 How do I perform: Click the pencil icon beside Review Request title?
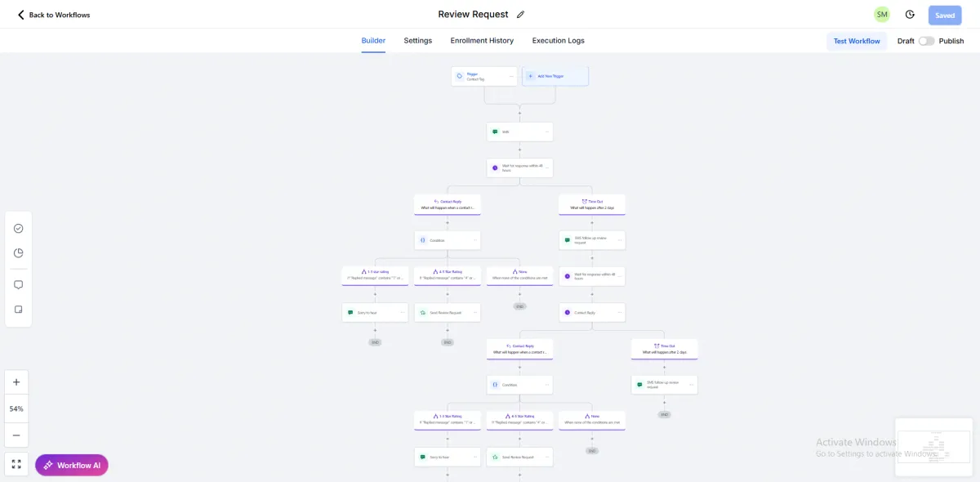(x=521, y=15)
